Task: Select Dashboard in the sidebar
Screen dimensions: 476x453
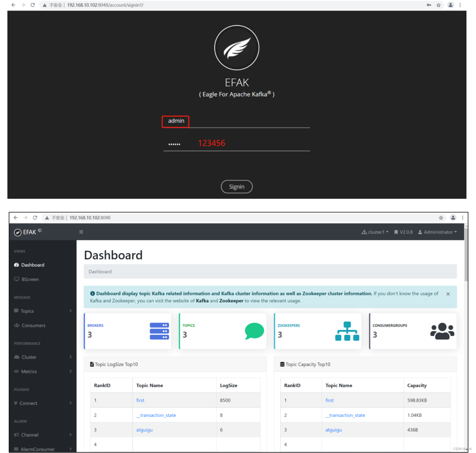Action: tap(29, 265)
